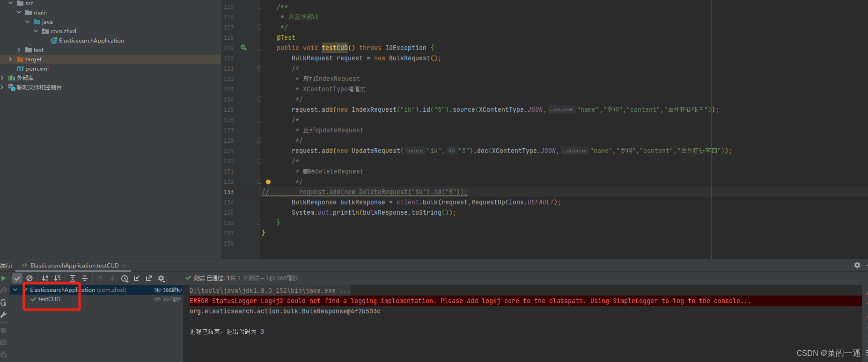Viewport: 868px width, 362px height.
Task: Toggle the show ignored tests button
Action: [29, 278]
